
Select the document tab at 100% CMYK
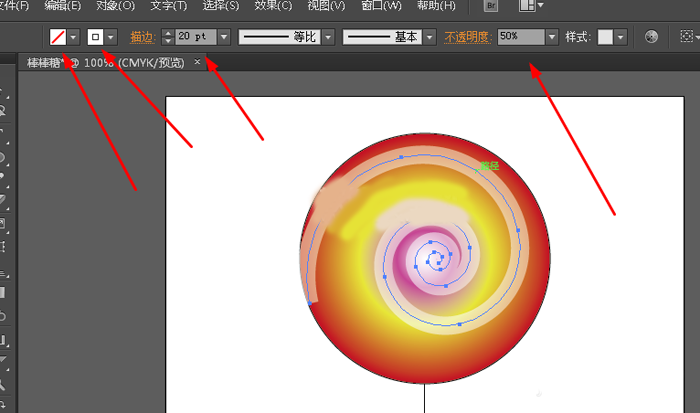click(105, 62)
